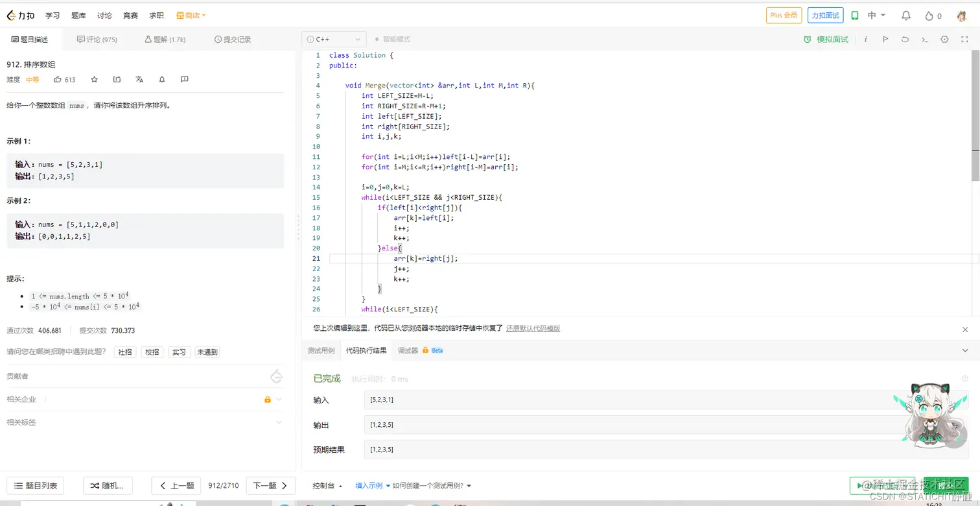The height and width of the screenshot is (506, 980).
Task: Switch to the 测试用例 tab
Action: [321, 350]
